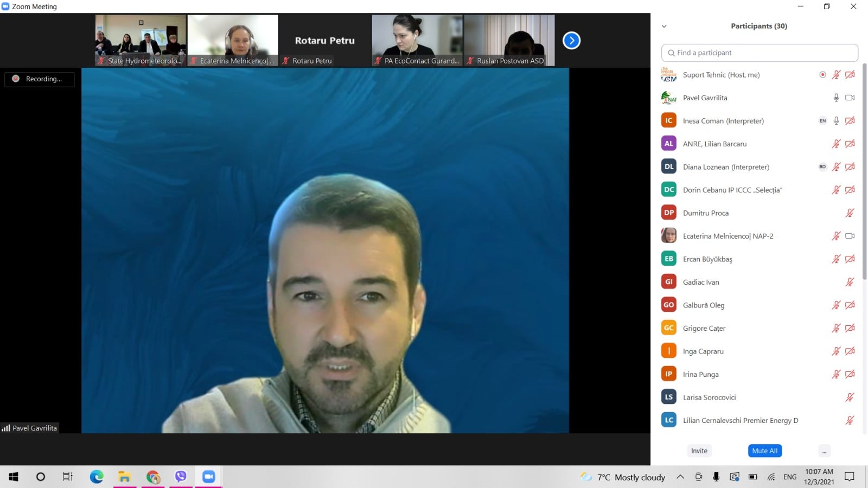The width and height of the screenshot is (868, 488).
Task: Expand the system tray hidden icons
Action: click(x=680, y=477)
